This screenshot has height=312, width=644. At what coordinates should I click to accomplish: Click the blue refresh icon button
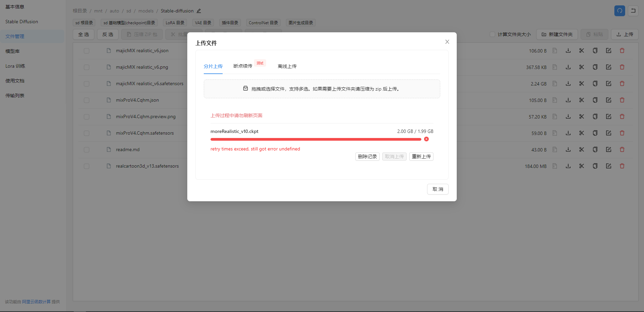point(620,11)
